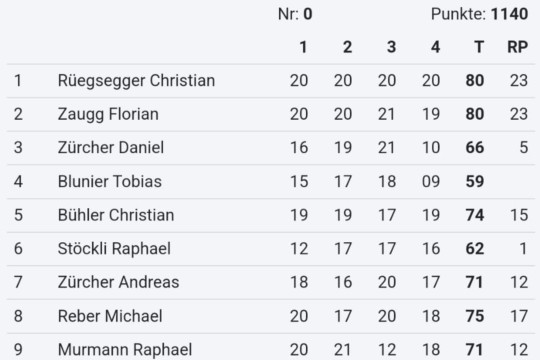Open Zaugg Florian's result entry
This screenshot has height=360, width=540.
coord(271,114)
